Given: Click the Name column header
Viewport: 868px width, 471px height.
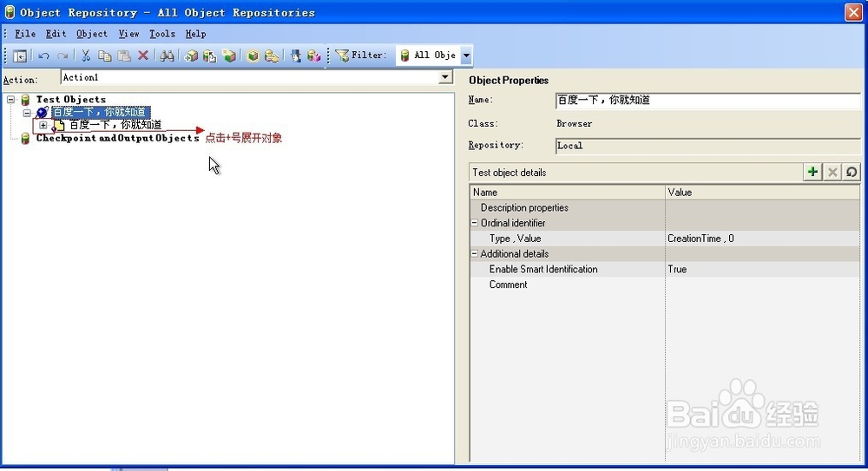Looking at the screenshot, I should point(568,192).
